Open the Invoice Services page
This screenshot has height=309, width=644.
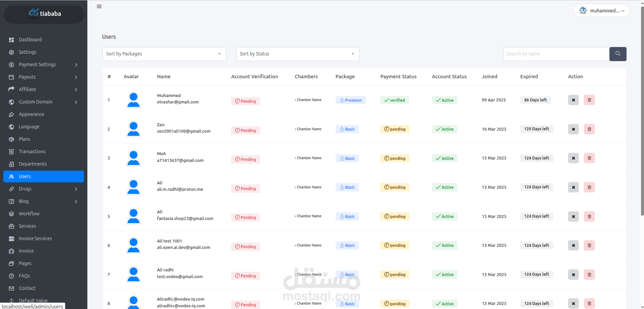(x=35, y=238)
